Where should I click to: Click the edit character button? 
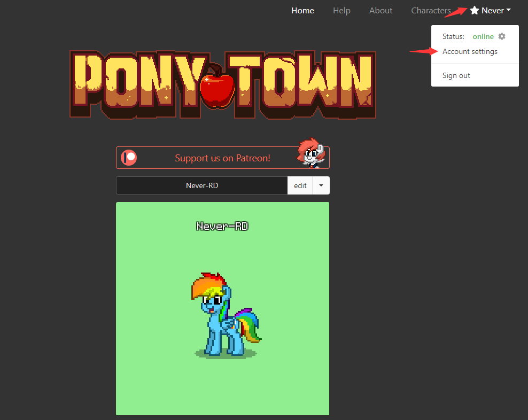click(300, 185)
